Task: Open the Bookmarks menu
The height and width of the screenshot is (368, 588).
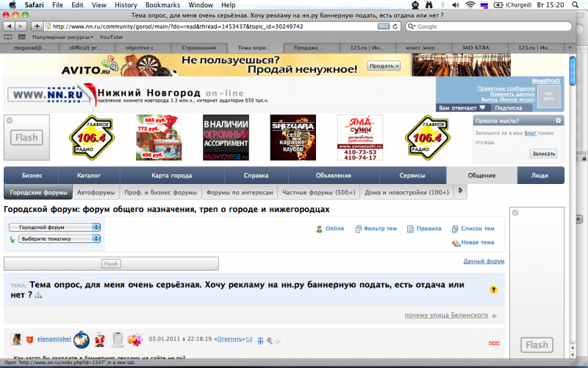Action: coord(162,5)
